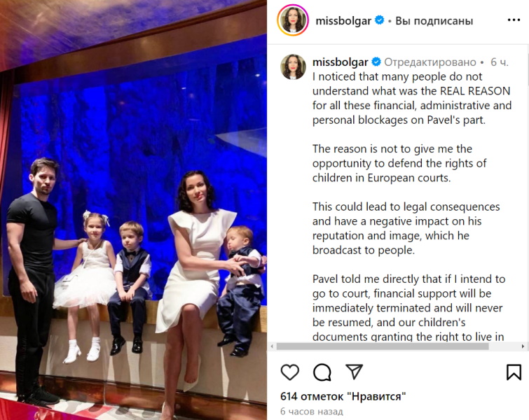Open missbolgar profile from header username
529x420 pixels.
click(x=343, y=21)
